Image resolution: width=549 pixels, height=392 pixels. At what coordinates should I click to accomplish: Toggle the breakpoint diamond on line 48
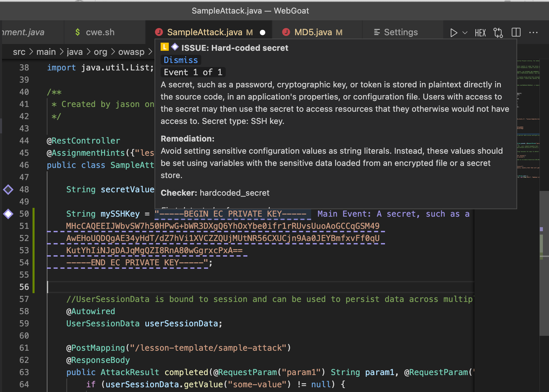pyautogui.click(x=8, y=190)
